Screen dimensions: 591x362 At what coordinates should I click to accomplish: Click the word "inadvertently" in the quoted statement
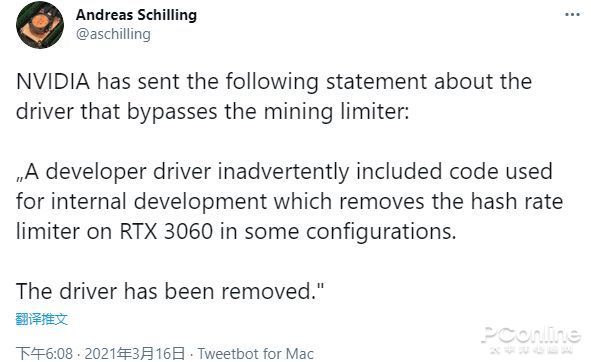[283, 172]
